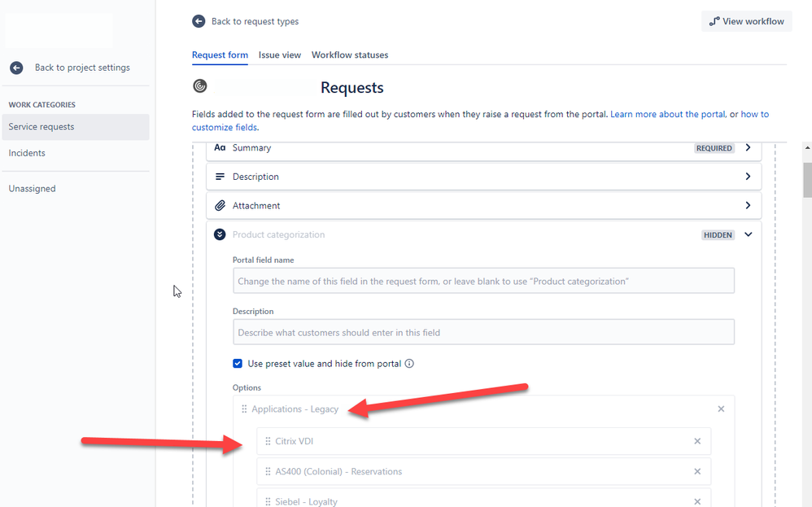Open the Workflow statuses tab
This screenshot has height=507, width=812.
(x=350, y=55)
